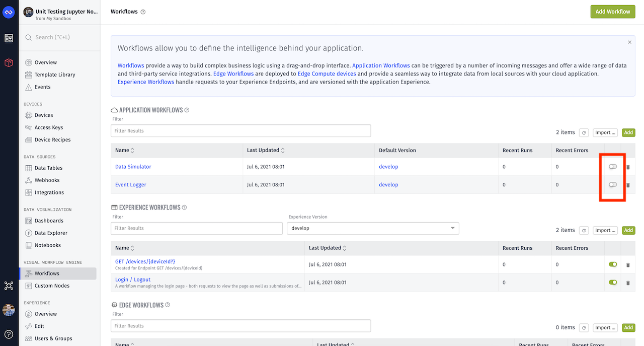The height and width of the screenshot is (346, 644).
Task: Click the trash icon beside Data Simulator
Action: pos(627,167)
